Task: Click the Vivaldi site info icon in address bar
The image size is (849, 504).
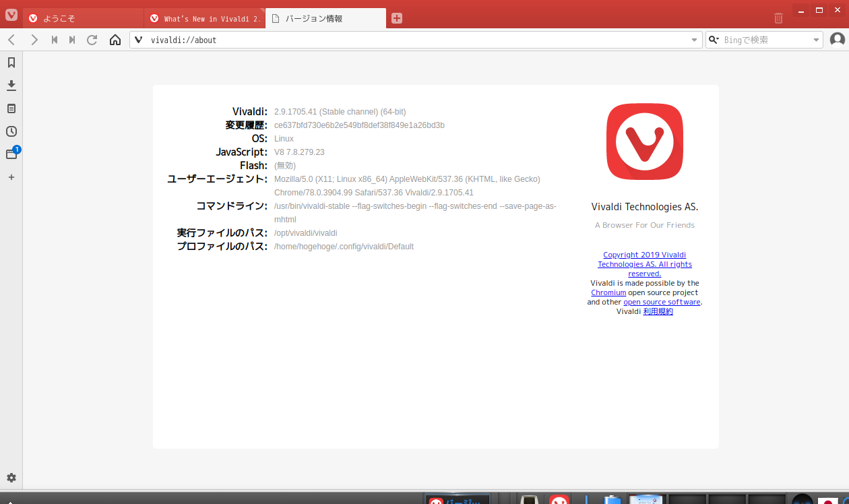Action: 139,40
